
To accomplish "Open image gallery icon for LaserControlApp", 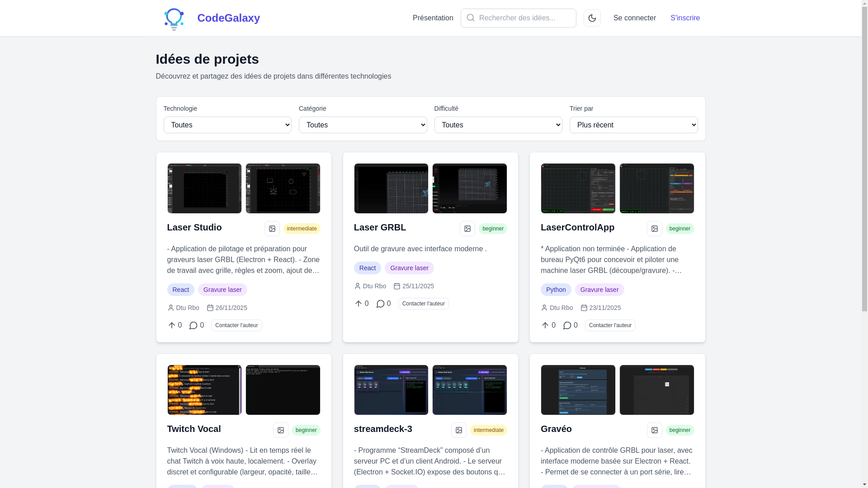I will point(655,229).
